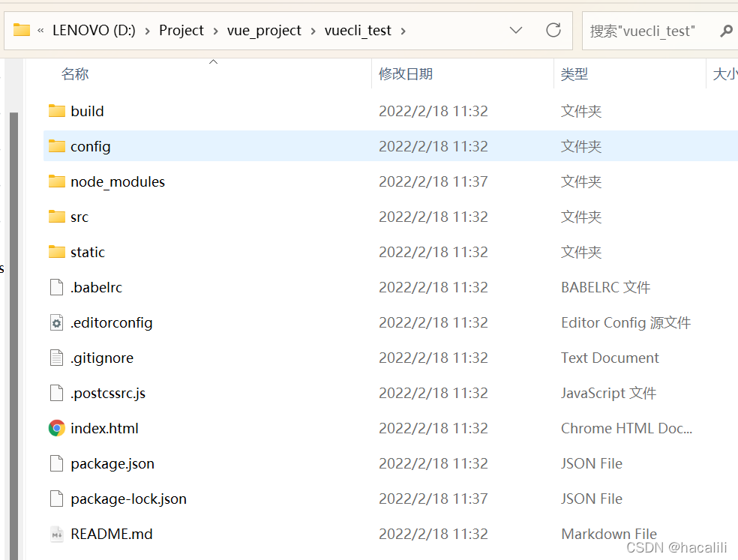Click the package.json file icon

[56, 463]
